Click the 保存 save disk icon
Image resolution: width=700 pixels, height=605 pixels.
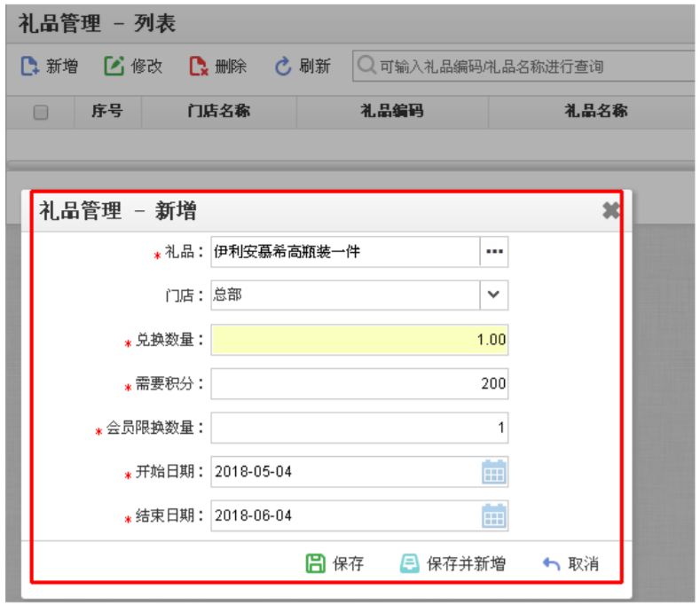coord(315,563)
